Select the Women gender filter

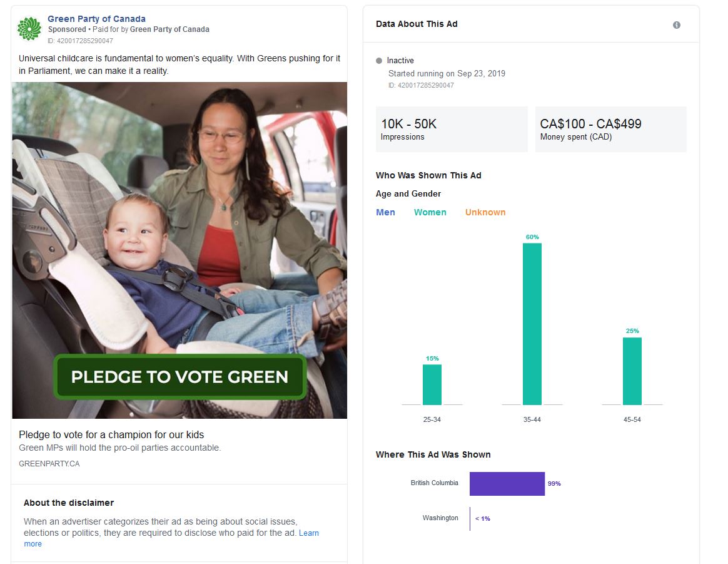tap(430, 212)
